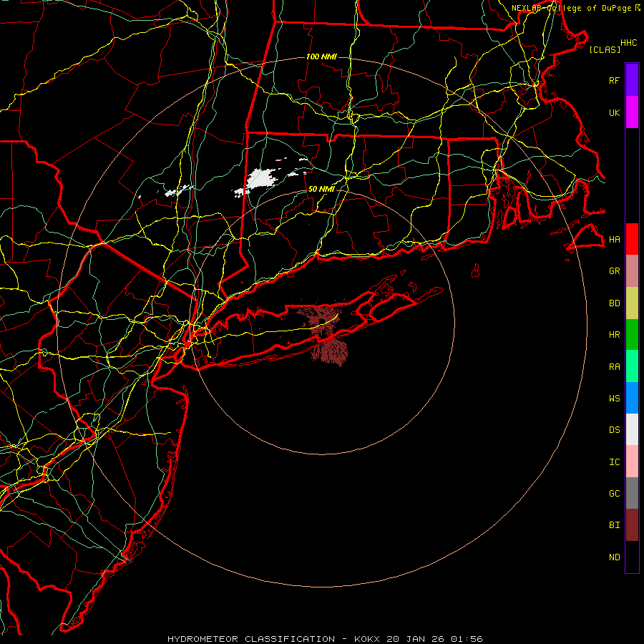
Task: Click the GC gray legend swatch
Action: pos(632,493)
